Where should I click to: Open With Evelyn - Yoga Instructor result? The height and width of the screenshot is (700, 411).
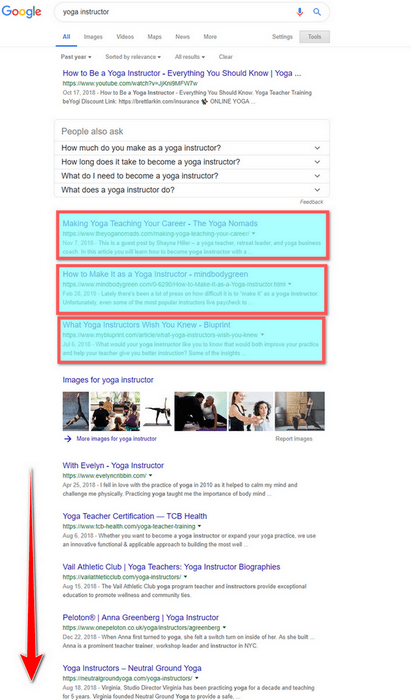113,466
